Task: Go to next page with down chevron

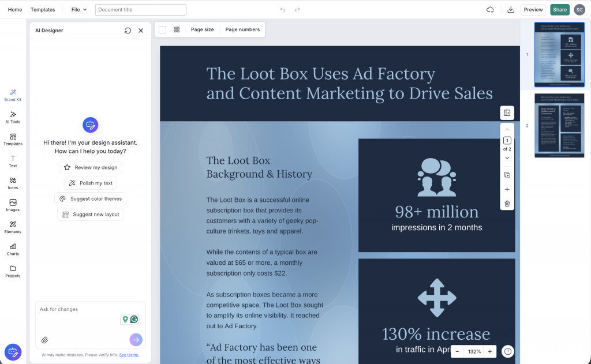Action: coord(507,158)
